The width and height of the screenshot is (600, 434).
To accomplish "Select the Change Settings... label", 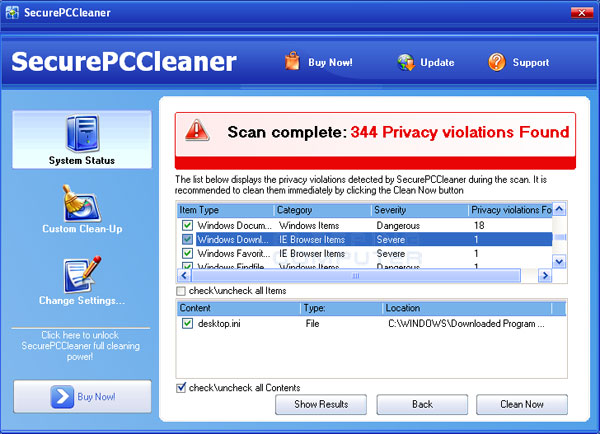I will (x=82, y=300).
